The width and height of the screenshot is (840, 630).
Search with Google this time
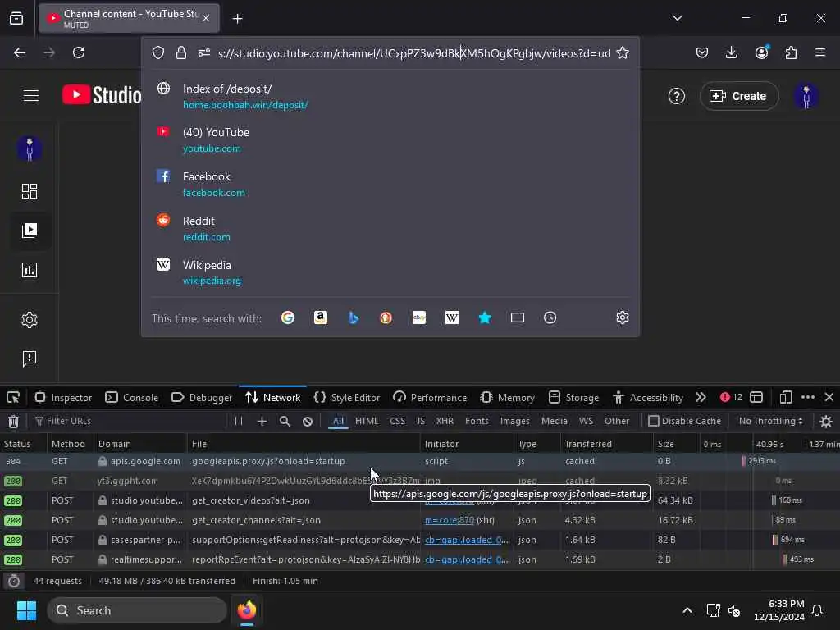[288, 317]
